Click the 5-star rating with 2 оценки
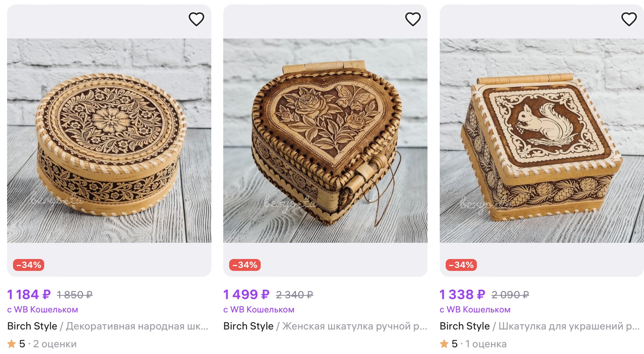This screenshot has width=644, height=354. [x=42, y=344]
